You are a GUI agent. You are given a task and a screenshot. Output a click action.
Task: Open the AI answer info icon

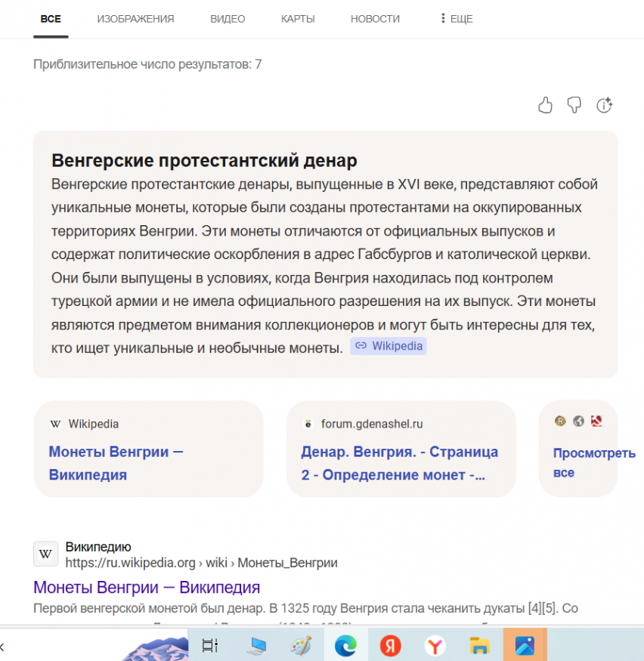(604, 105)
